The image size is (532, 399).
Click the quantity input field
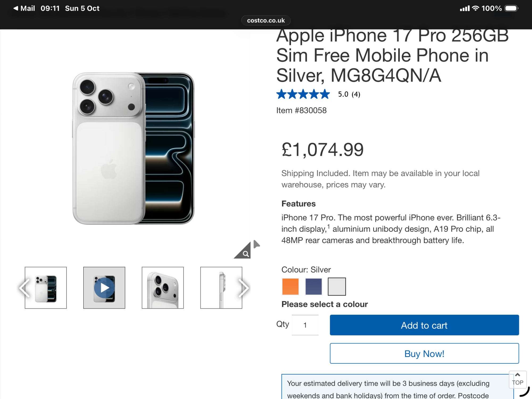pos(305,325)
